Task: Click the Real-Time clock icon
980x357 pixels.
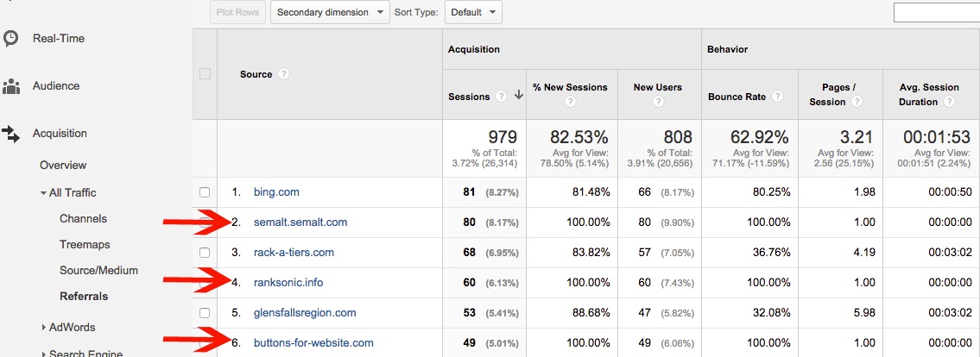Action: [11, 39]
